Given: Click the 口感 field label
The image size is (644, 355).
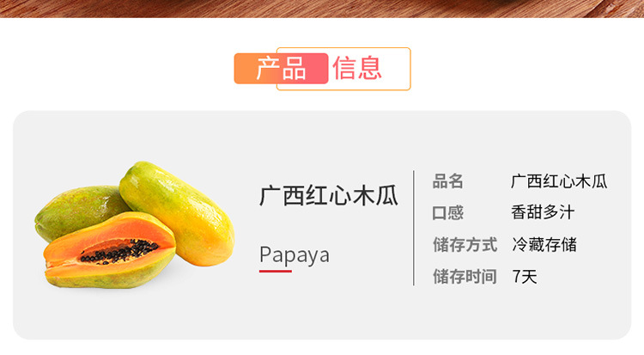Looking at the screenshot, I should [x=447, y=212].
